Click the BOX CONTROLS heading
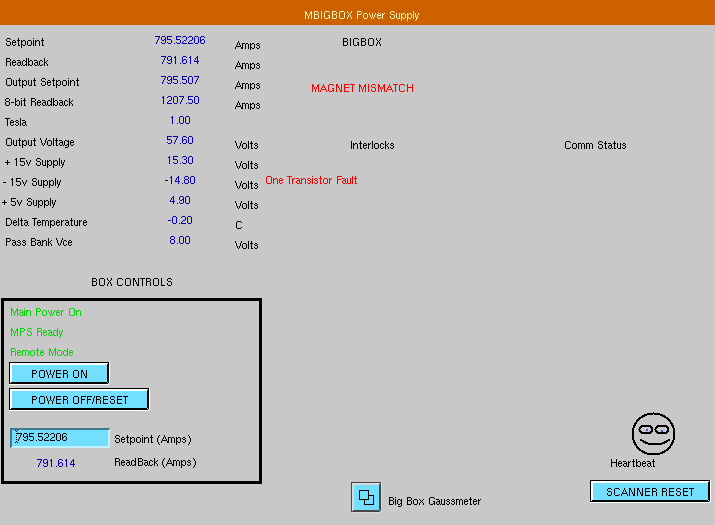 132,282
